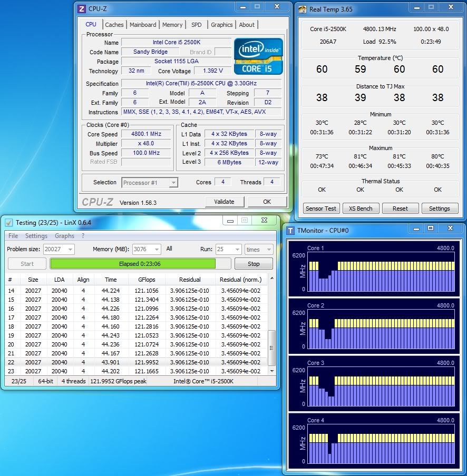
Task: Click the Real Temp app icon
Action: (303, 9)
